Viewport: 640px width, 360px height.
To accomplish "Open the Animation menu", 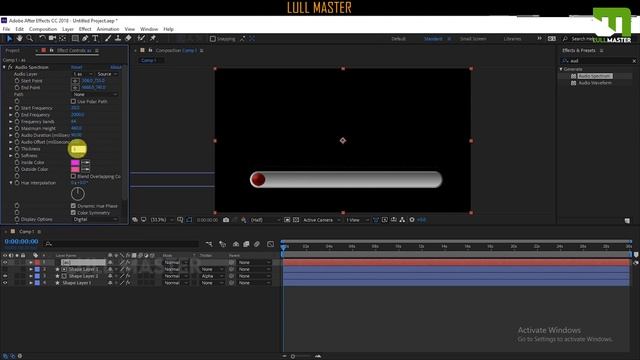I will [108, 29].
